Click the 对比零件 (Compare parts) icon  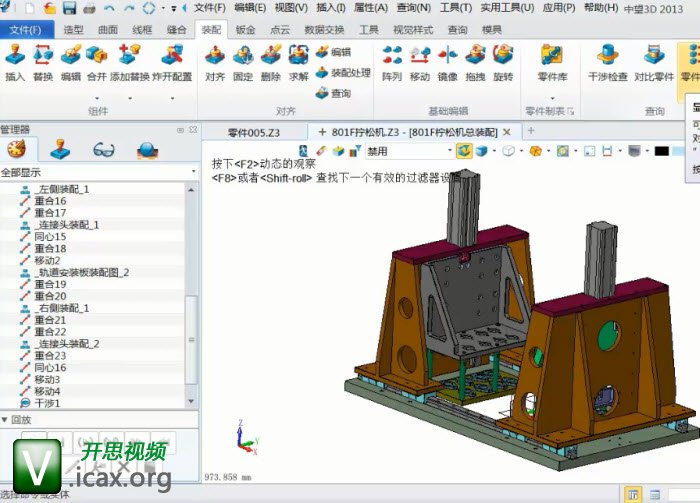[x=654, y=58]
